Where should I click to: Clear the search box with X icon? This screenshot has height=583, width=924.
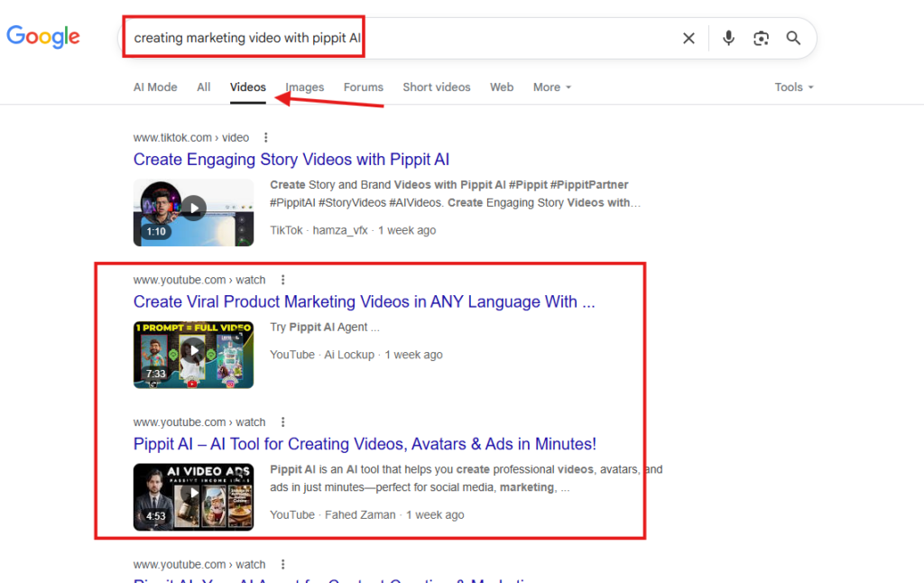[688, 38]
